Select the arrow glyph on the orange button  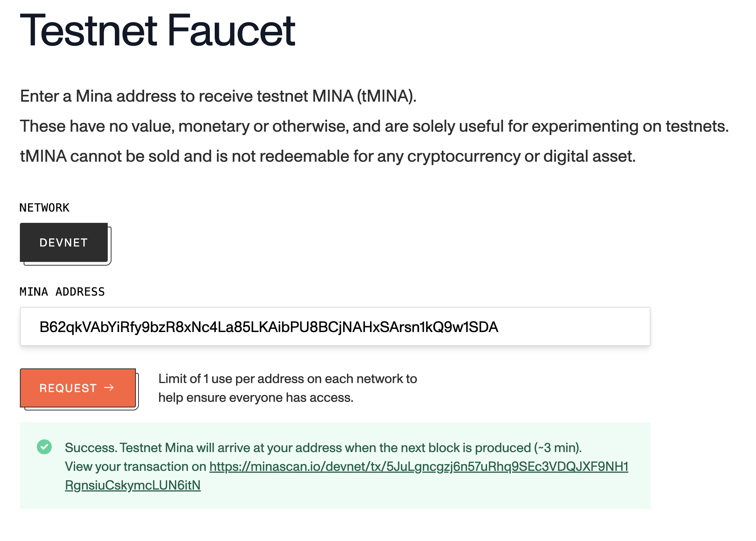point(110,388)
